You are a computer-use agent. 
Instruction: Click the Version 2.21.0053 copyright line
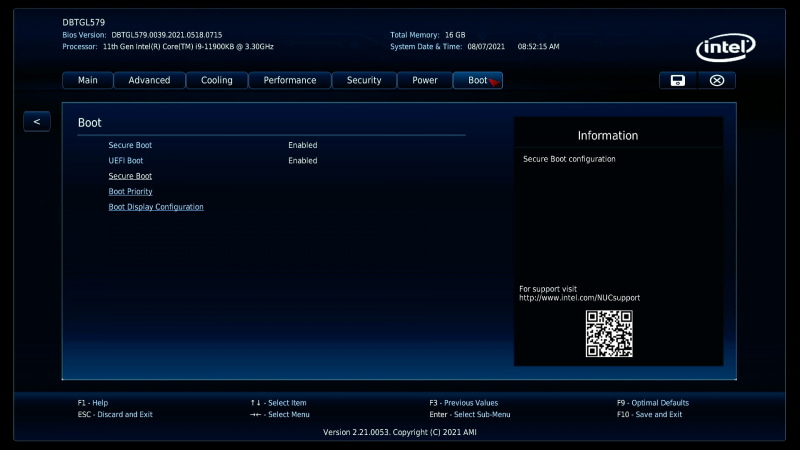click(399, 432)
